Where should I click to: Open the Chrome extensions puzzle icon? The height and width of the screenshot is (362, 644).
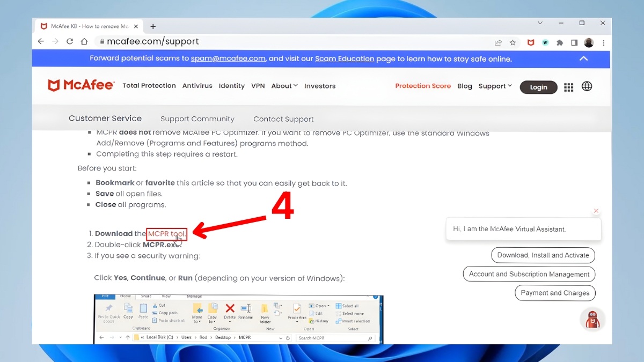[x=560, y=42]
